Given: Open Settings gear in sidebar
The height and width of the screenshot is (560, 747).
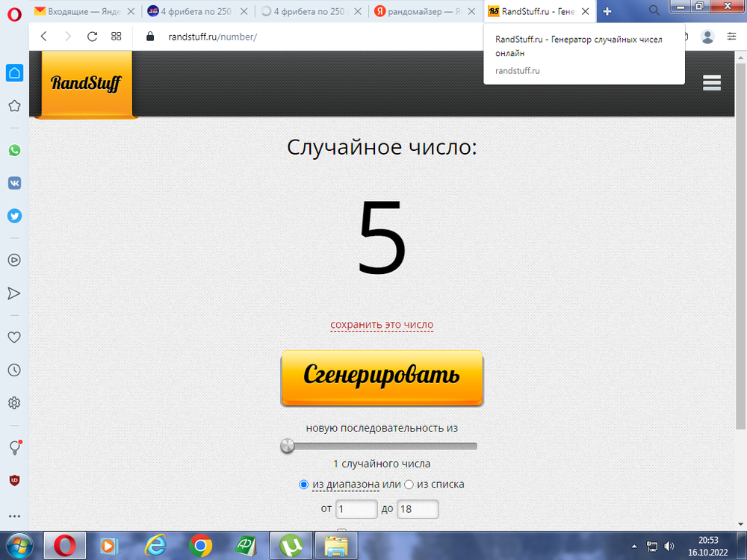Looking at the screenshot, I should (14, 403).
